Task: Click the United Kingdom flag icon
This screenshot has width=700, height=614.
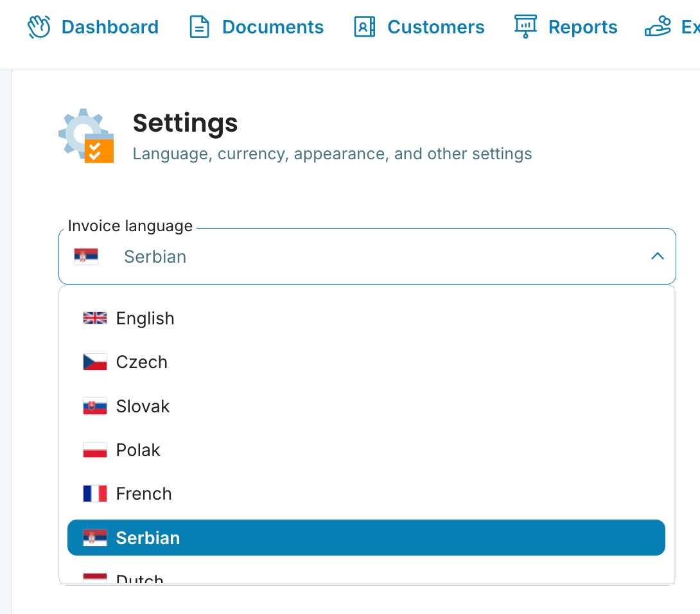Action: point(94,318)
